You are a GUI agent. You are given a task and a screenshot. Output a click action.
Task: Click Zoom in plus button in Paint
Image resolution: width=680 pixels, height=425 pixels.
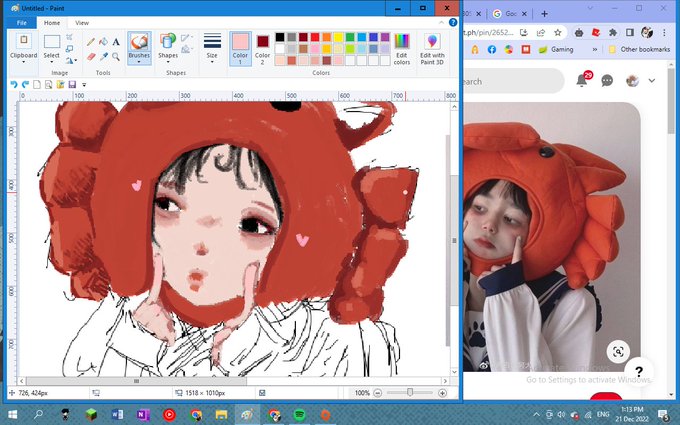coord(442,393)
